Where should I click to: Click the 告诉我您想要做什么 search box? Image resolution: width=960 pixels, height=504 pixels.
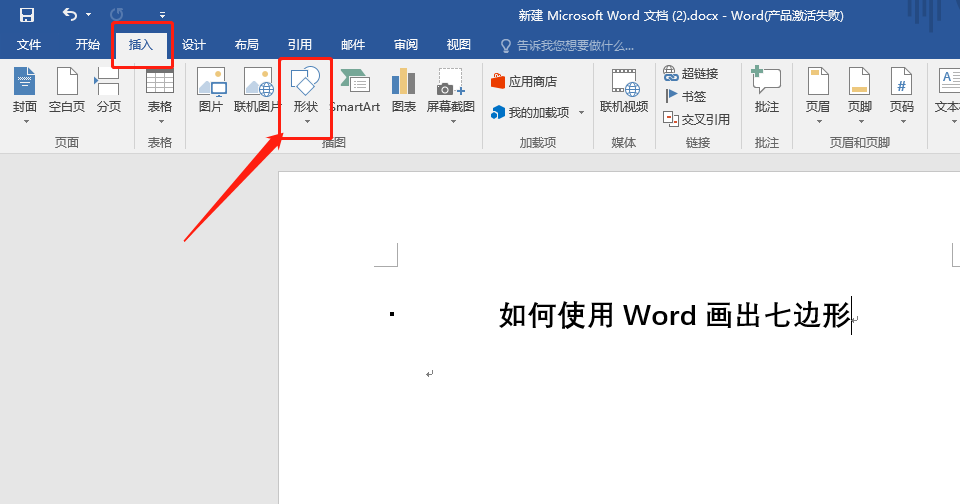567,45
